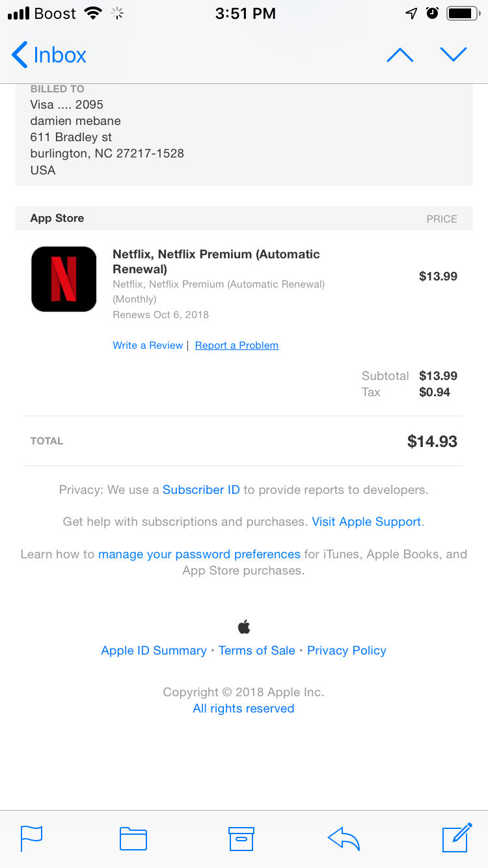Open the Report a Problem link

237,346
